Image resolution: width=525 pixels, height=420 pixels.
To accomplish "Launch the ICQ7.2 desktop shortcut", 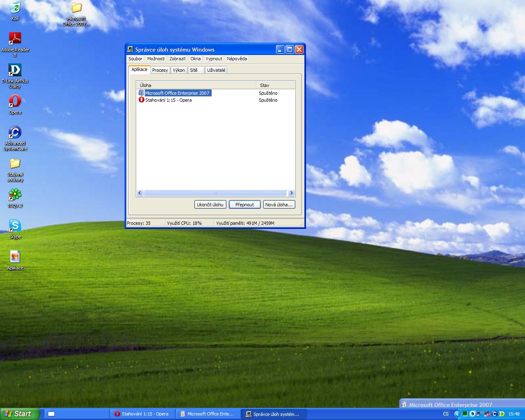I will (x=15, y=194).
